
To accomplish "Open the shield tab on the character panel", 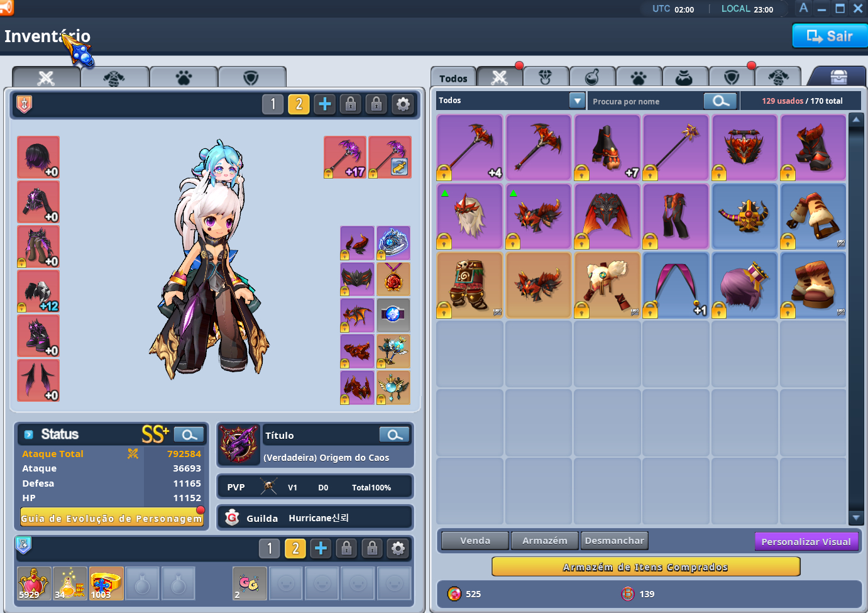I will click(251, 77).
